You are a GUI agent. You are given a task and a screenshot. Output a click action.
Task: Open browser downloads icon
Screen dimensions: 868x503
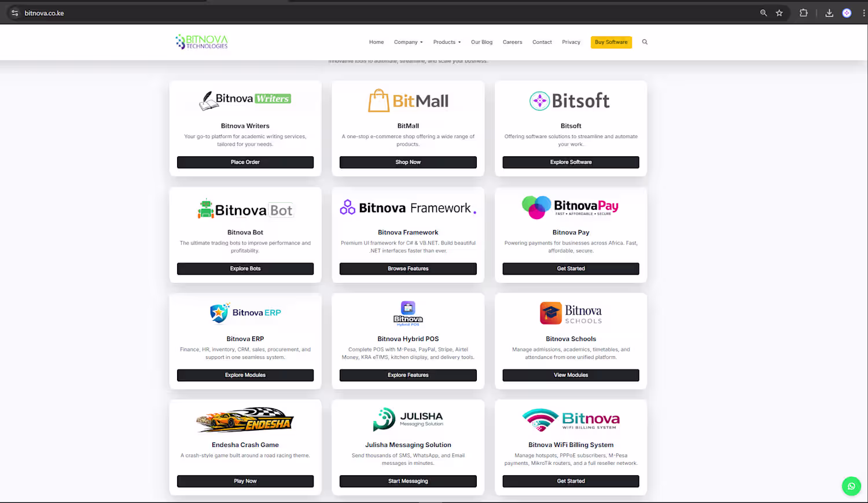tap(829, 13)
